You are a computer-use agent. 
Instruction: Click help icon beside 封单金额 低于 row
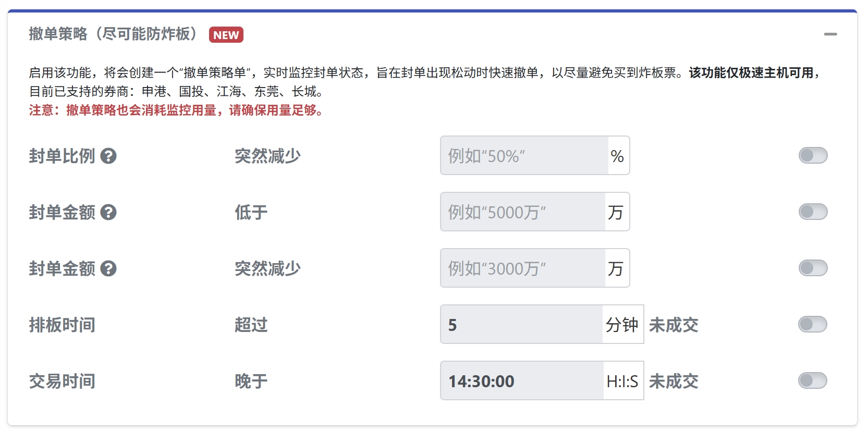coord(108,212)
